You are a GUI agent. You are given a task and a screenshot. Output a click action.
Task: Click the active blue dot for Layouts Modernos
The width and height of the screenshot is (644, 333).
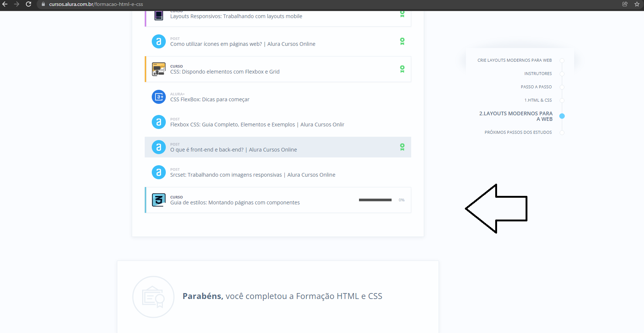562,116
